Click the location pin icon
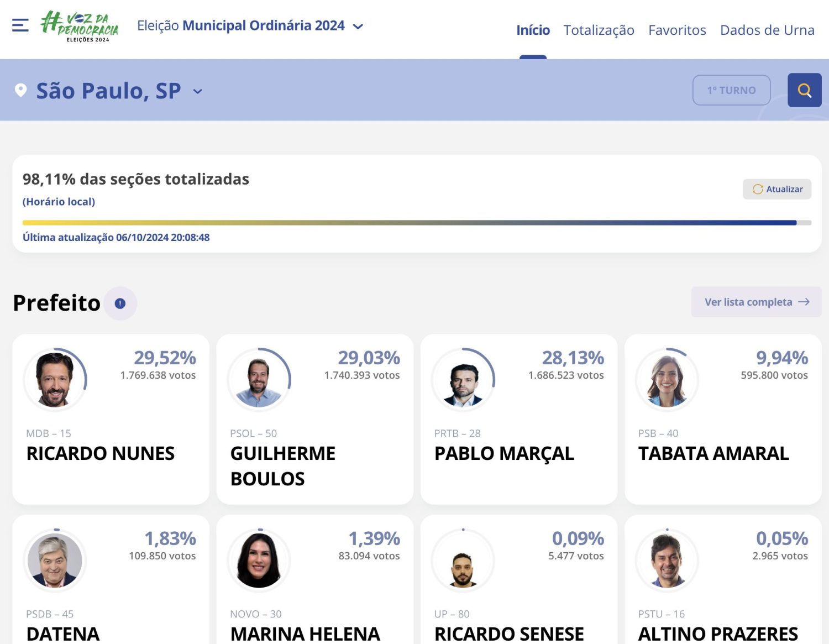 pos(21,90)
